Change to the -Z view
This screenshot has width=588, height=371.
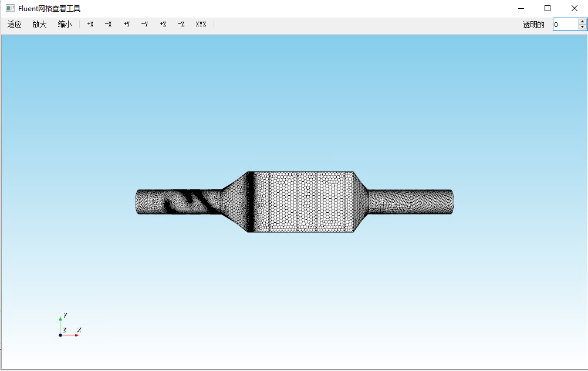181,25
